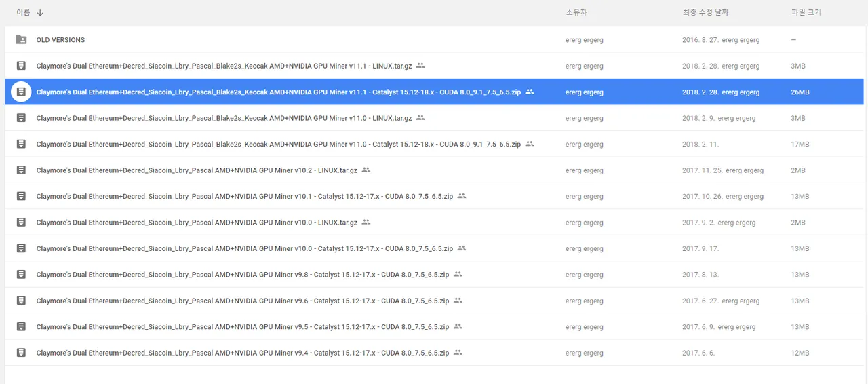Click shared people icon on v11.1 LINUX.tar.gz row
Viewport: 868px width, 384px height.
tap(420, 66)
